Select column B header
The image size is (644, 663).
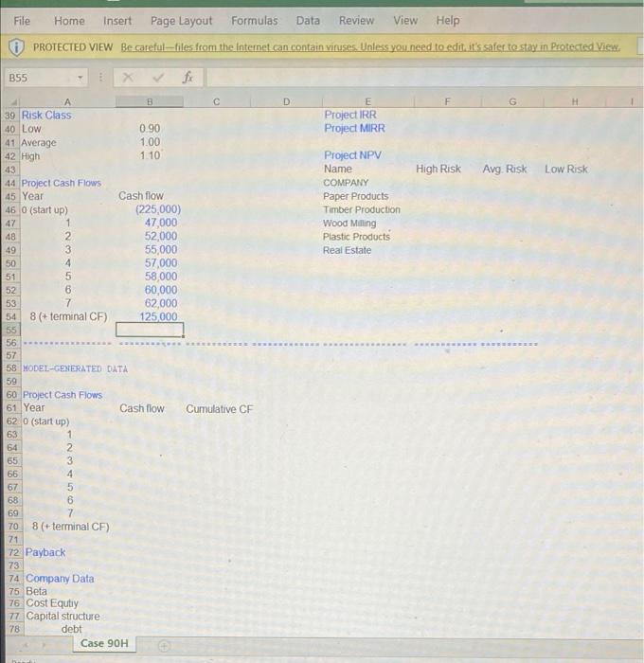[x=150, y=102]
